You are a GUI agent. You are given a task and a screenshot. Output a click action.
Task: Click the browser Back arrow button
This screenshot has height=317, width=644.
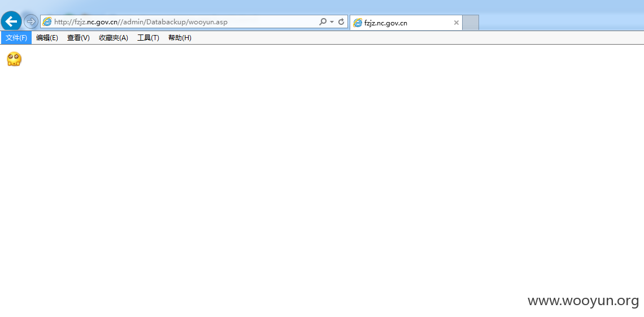click(x=11, y=21)
